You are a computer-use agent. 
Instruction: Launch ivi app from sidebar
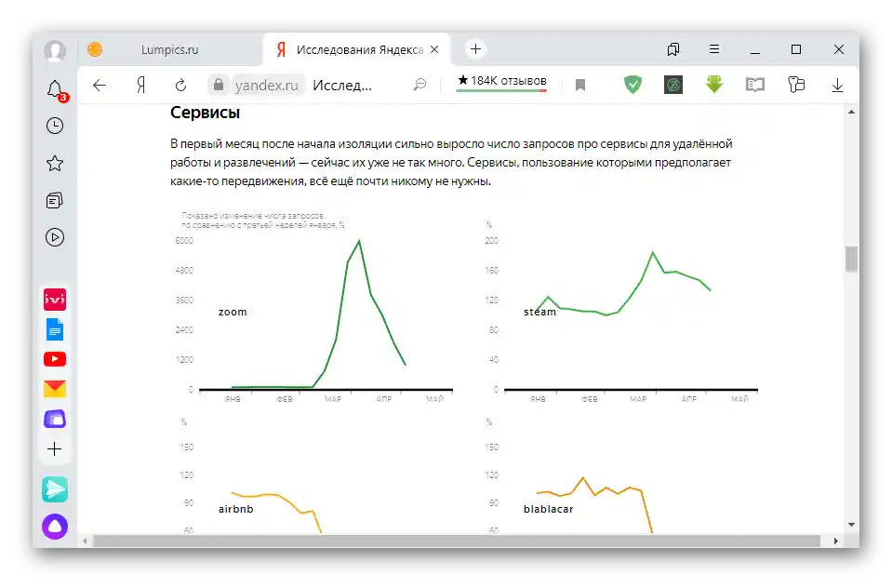click(x=55, y=300)
